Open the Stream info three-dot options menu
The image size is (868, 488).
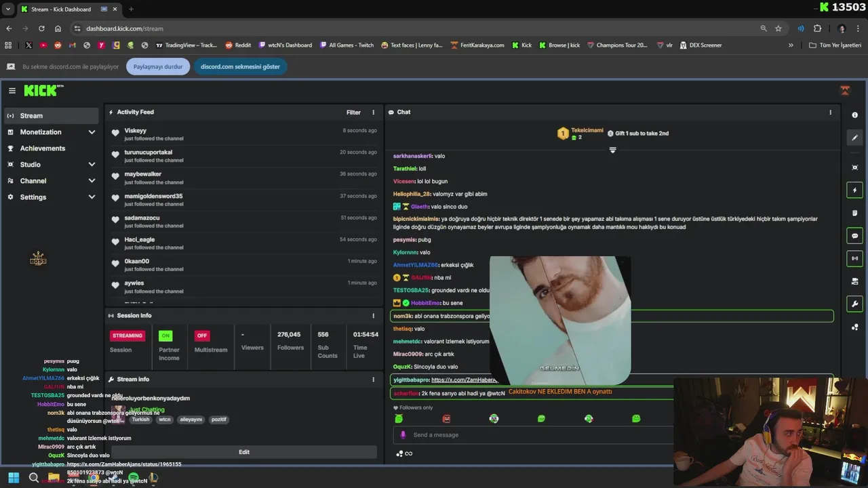[373, 380]
